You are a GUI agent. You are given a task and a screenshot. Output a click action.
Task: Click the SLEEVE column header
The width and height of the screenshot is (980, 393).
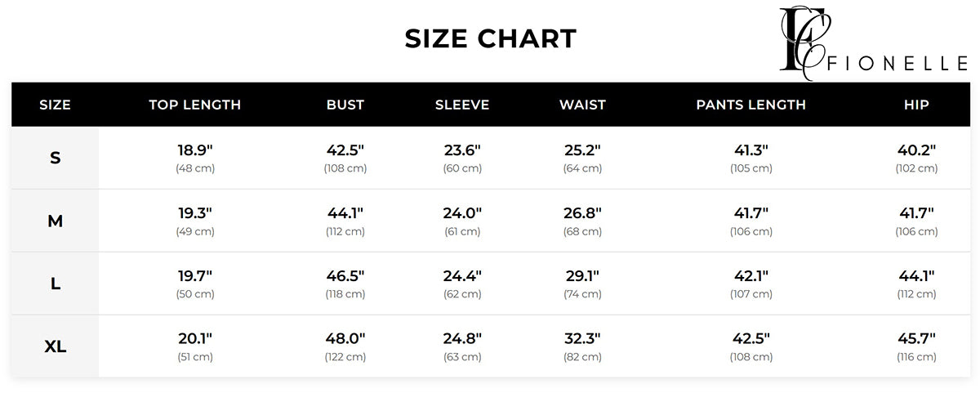(x=462, y=105)
